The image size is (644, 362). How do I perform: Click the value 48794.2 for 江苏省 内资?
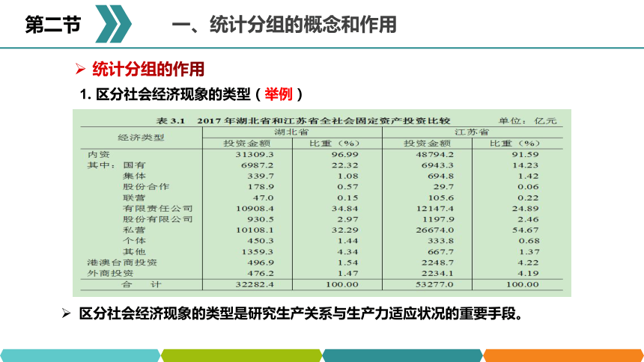434,155
